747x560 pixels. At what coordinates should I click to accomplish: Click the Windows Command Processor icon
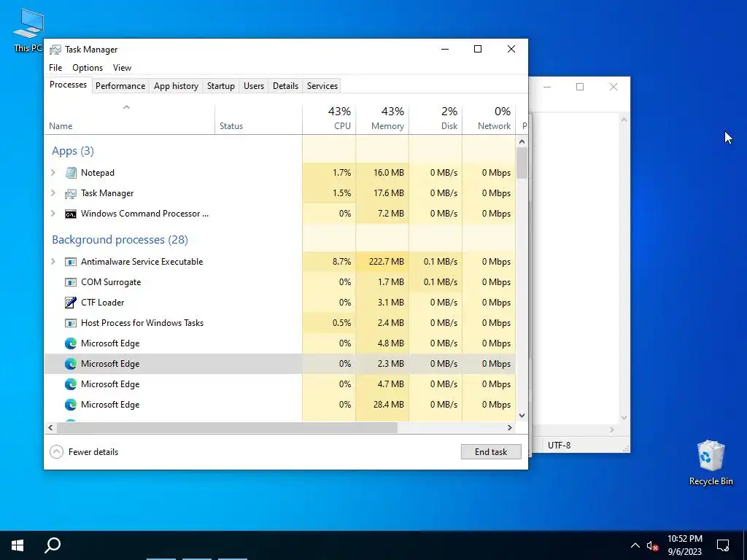[71, 214]
